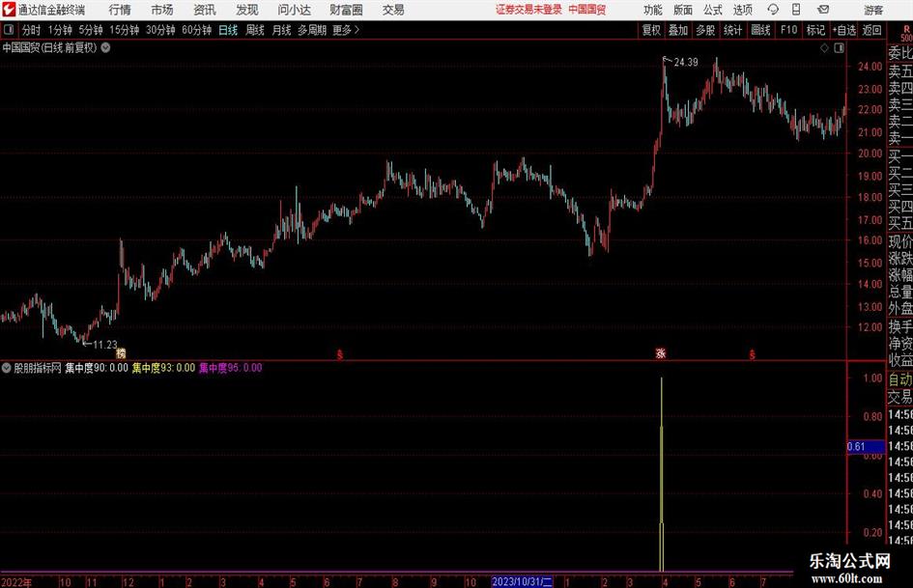Click the 标记 mark button
The width and height of the screenshot is (913, 588).
tap(815, 30)
